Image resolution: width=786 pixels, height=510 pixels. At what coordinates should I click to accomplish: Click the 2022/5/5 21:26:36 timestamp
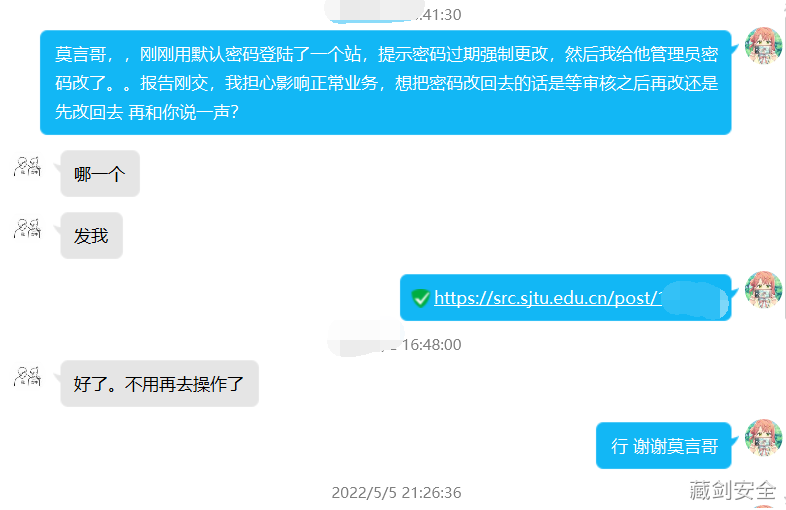(396, 492)
